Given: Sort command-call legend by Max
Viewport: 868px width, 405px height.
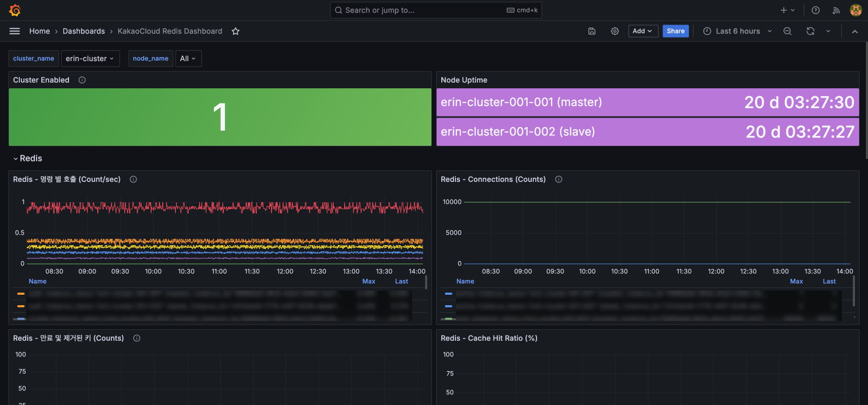Looking at the screenshot, I should point(369,281).
